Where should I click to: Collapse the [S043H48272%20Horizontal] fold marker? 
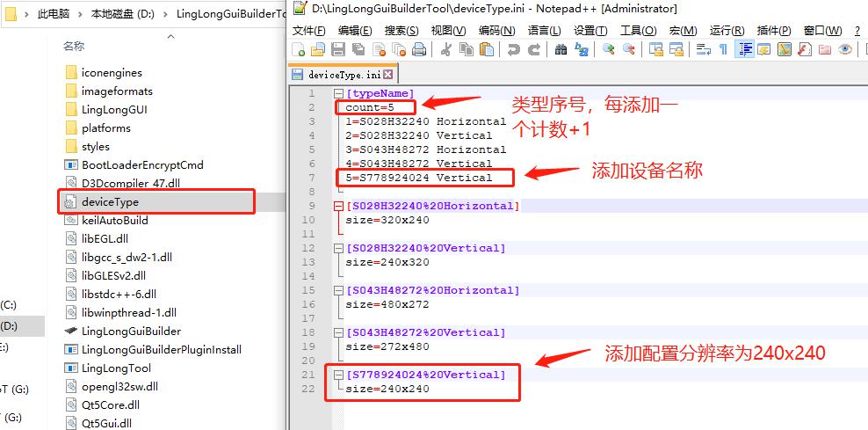point(338,290)
